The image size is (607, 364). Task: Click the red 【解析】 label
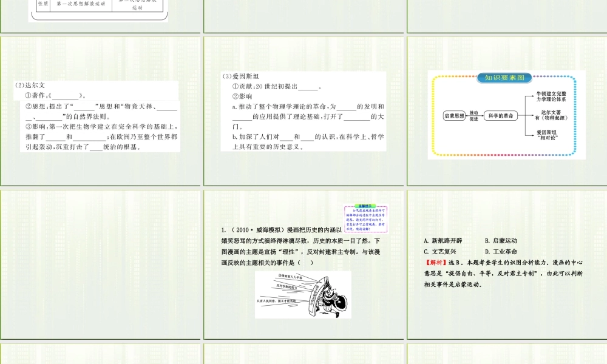436,262
